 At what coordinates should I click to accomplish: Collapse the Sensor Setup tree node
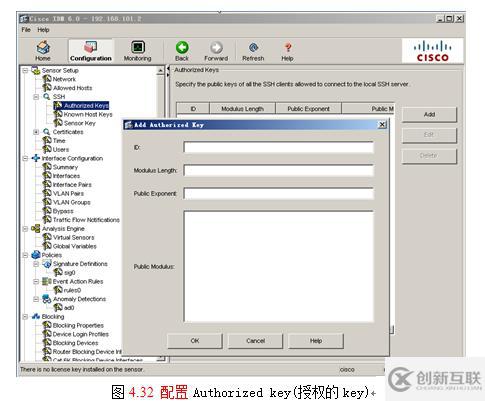pyautogui.click(x=25, y=70)
